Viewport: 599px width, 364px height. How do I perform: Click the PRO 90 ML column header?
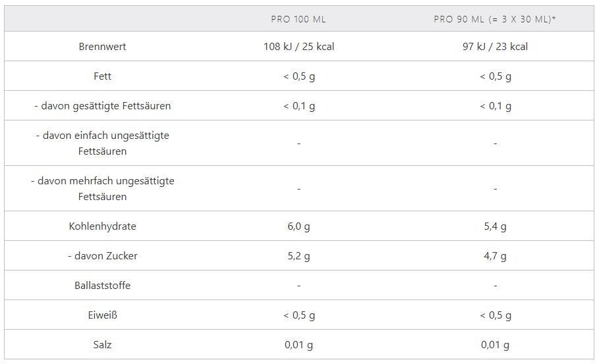495,19
